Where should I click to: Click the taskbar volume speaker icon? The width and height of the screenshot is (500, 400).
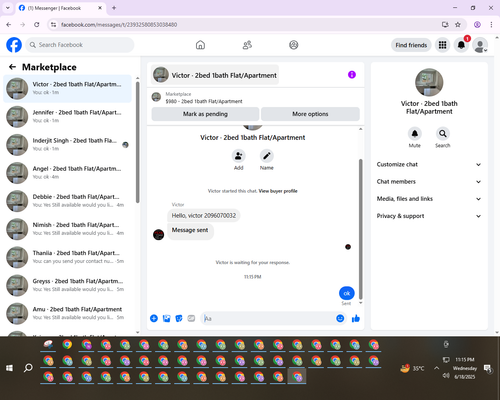click(446, 376)
